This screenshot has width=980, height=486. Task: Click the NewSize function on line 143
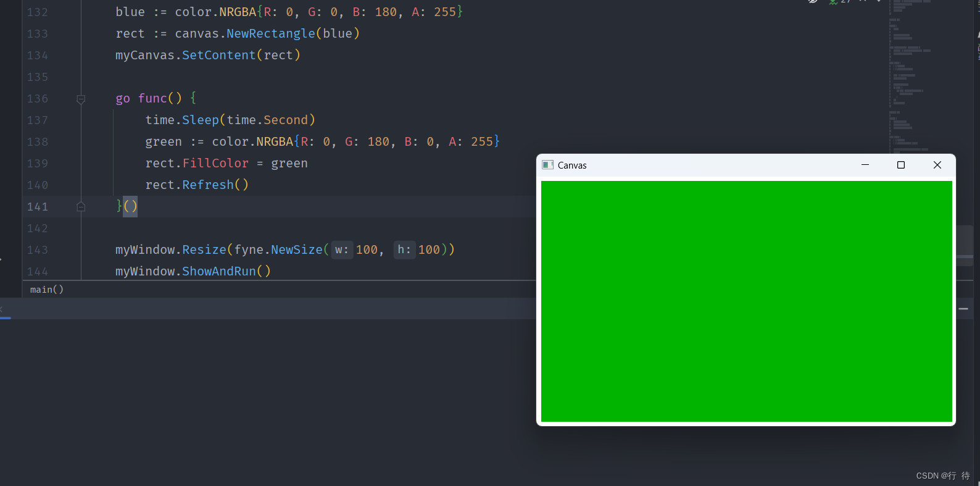click(x=297, y=249)
